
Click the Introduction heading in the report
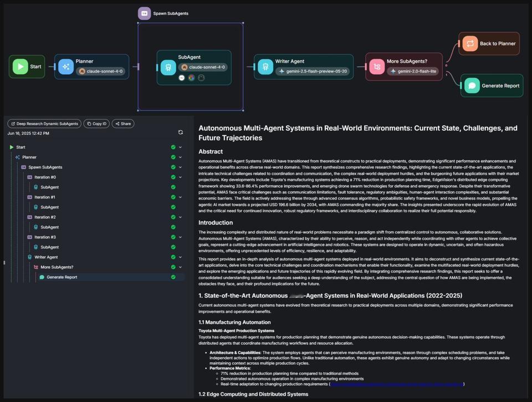(216, 223)
